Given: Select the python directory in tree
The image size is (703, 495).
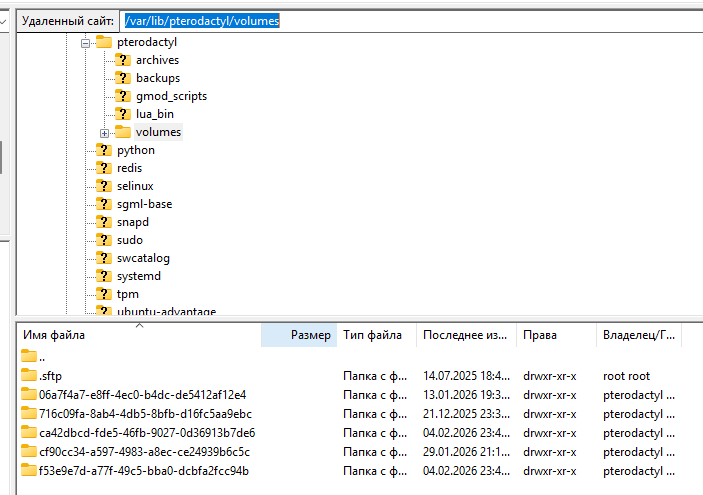Looking at the screenshot, I should click(135, 150).
